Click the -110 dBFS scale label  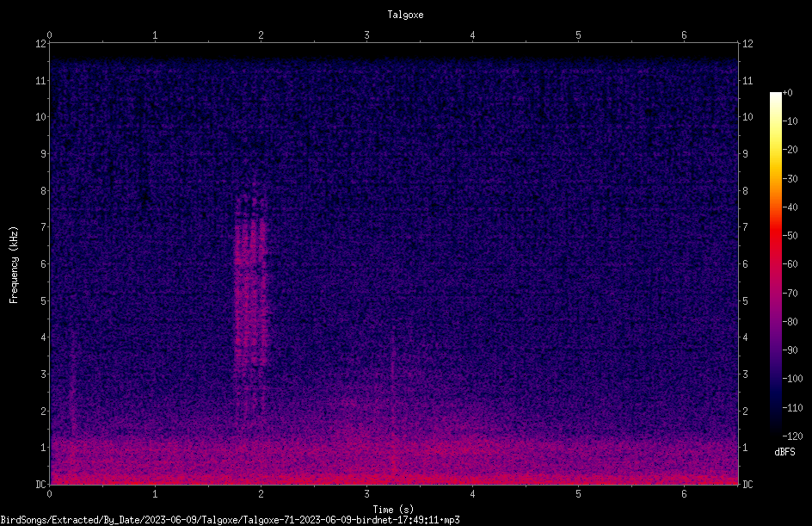(792, 408)
